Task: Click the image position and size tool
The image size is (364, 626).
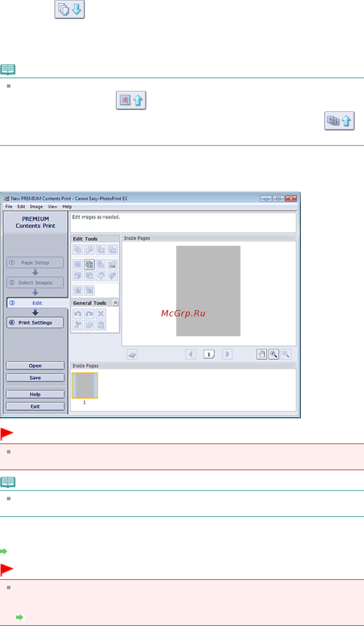Action: pos(77,276)
